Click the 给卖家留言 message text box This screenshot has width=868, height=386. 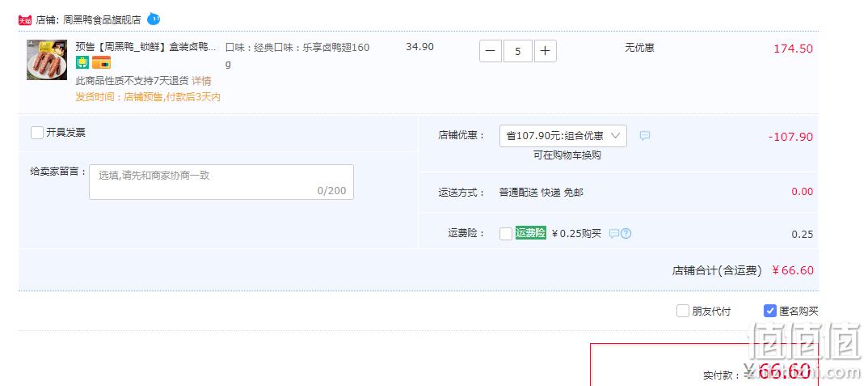pos(221,182)
